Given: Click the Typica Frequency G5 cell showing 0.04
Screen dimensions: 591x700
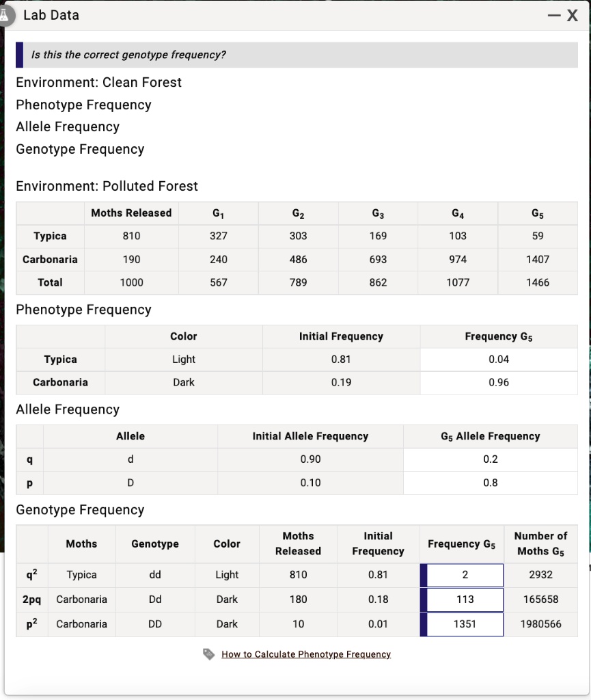Looking at the screenshot, I should (x=499, y=359).
